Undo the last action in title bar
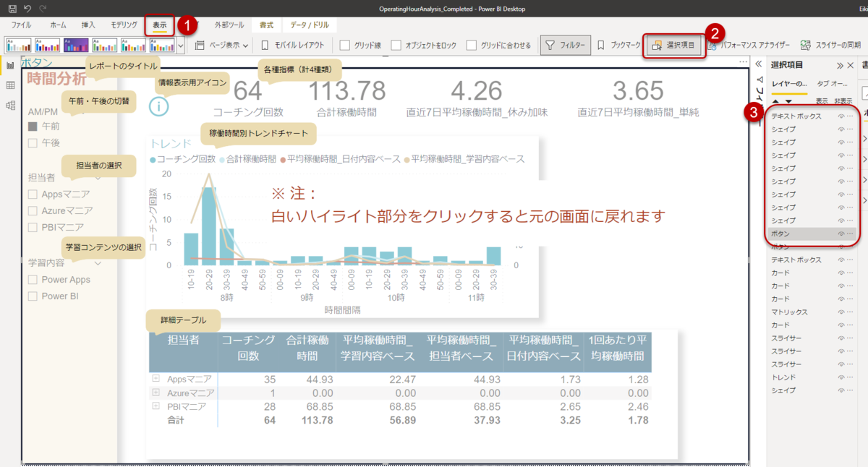The image size is (868, 467). [27, 8]
